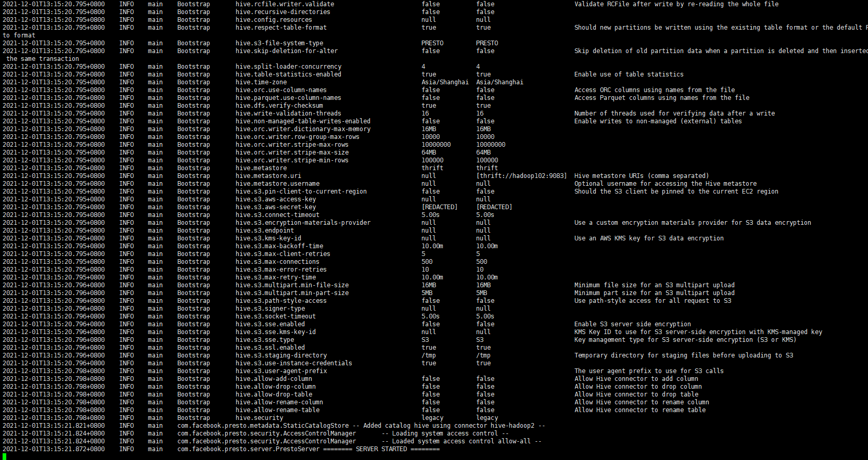Select hive.orc.use-column-names text
Screen dimensions: 868x460
[x=281, y=90]
